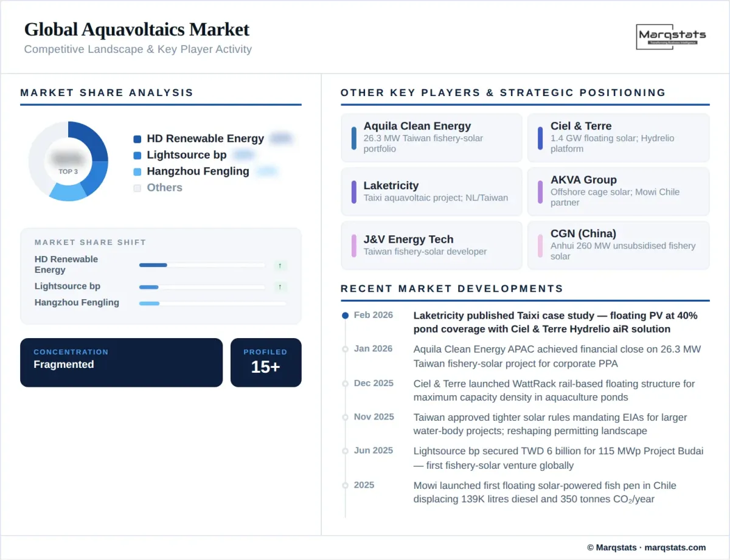Screen dimensions: 730x560
Task: Select the AKVA Group card
Action: (x=618, y=192)
